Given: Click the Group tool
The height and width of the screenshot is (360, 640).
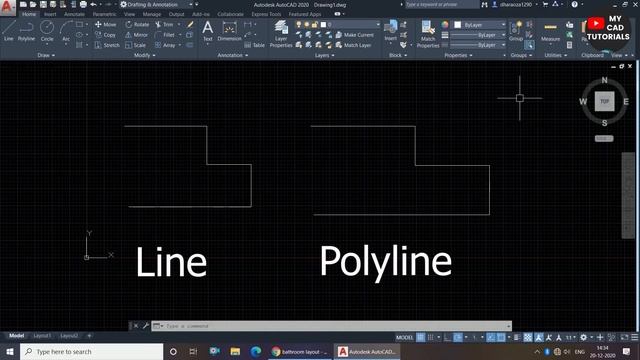Looking at the screenshot, I should 516,31.
